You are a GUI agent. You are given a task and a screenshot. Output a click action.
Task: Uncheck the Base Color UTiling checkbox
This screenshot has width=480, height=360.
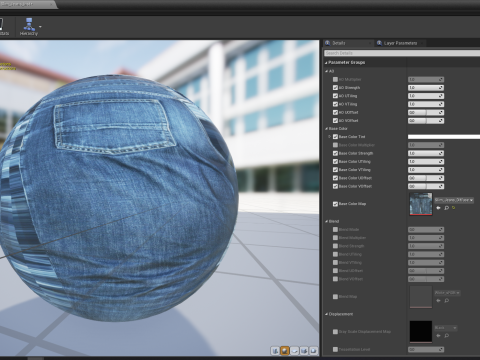tap(335, 161)
